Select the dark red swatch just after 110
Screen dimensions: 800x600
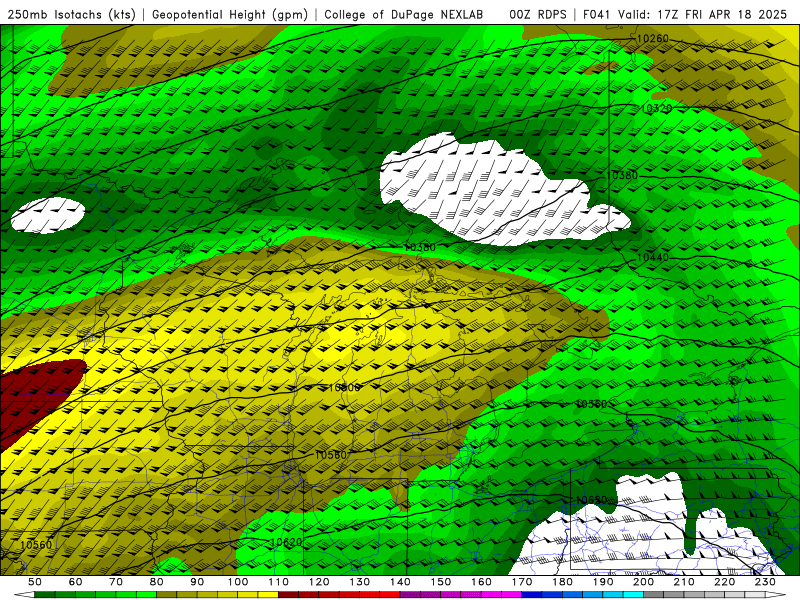pyautogui.click(x=288, y=595)
